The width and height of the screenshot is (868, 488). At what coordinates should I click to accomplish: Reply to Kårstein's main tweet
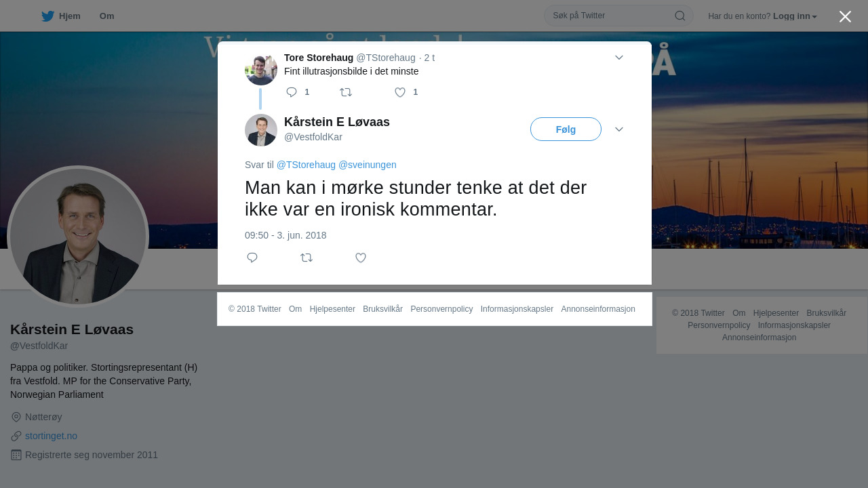[252, 258]
